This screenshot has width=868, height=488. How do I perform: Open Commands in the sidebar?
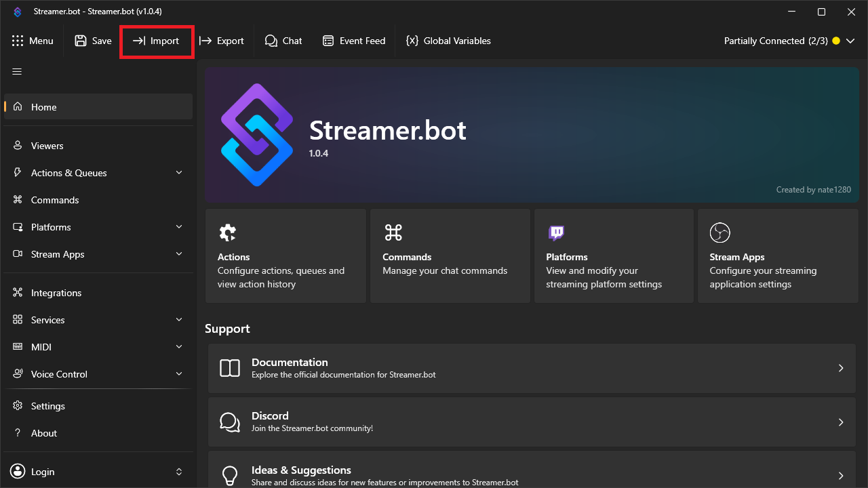coord(98,200)
